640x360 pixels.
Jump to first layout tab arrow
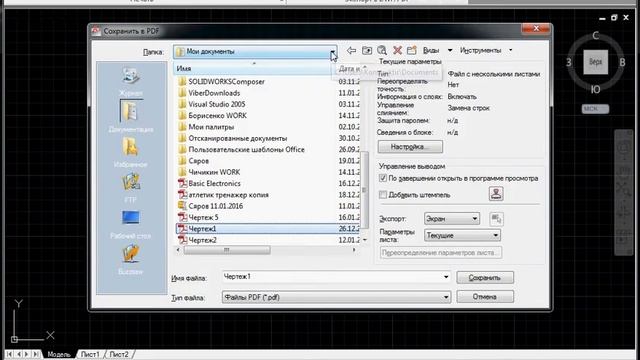click(x=9, y=354)
